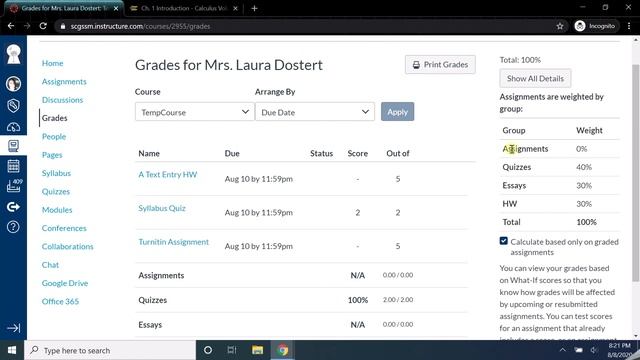Open Quizzes in course navigation
This screenshot has height=360, width=640.
click(56, 191)
